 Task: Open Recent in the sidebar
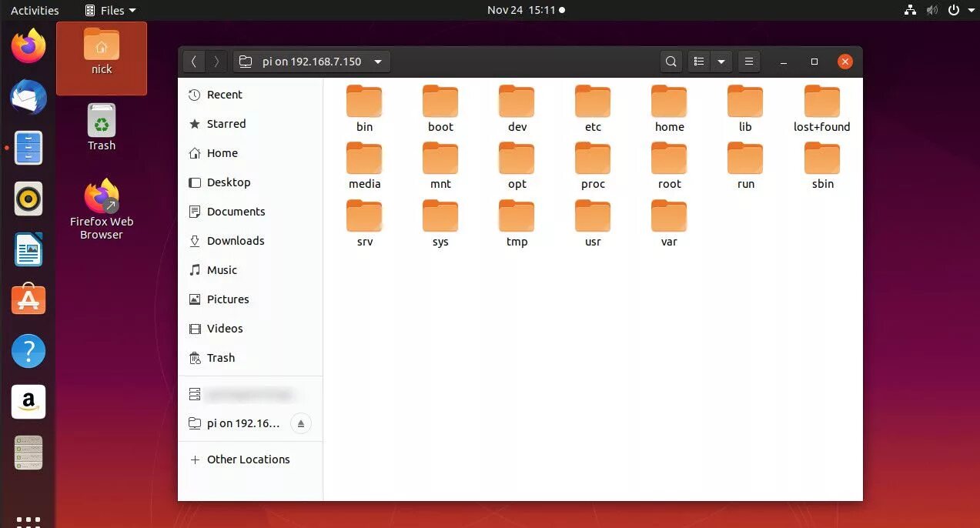pos(250,95)
